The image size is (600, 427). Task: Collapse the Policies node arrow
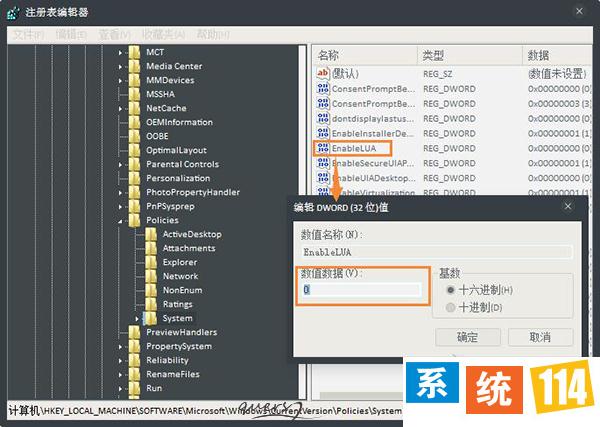click(120, 221)
